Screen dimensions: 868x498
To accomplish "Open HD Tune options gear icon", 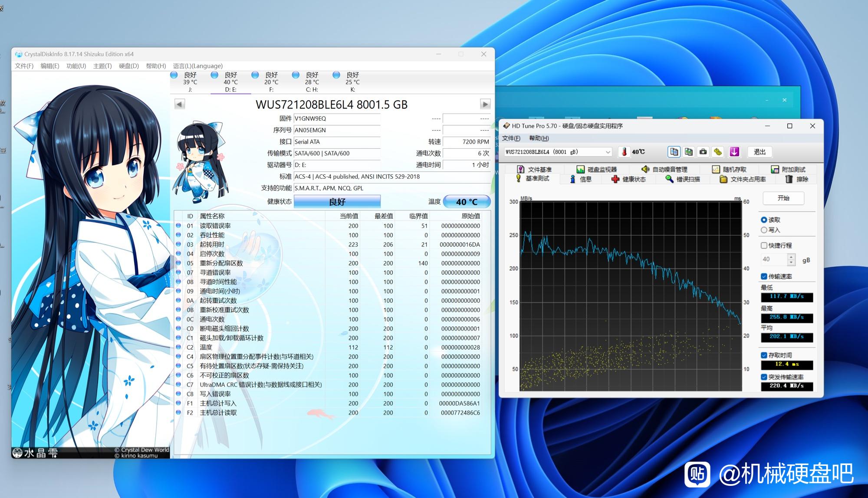I will (x=718, y=152).
